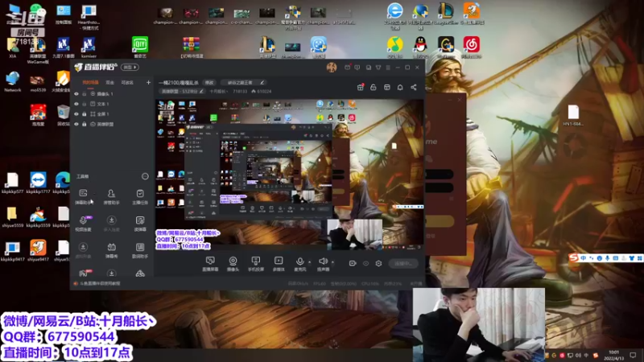The height and width of the screenshot is (362, 644).
Task: Add a 手机投屏 phone mirroring source
Action: coord(255,264)
